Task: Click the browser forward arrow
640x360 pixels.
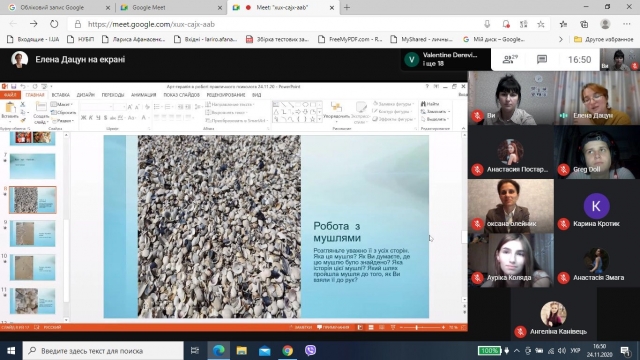Action: coord(33,24)
